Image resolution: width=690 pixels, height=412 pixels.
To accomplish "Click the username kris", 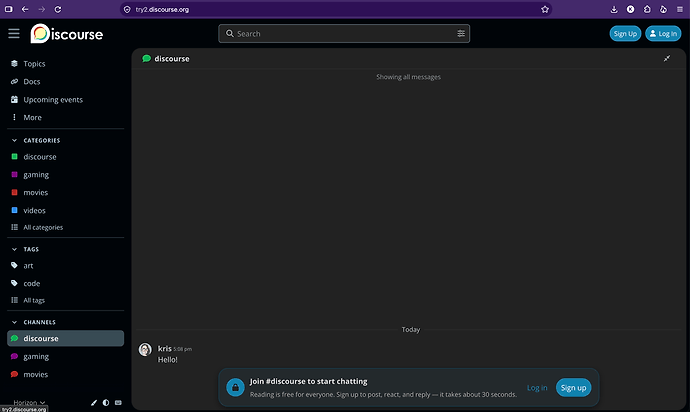I will pos(165,349).
